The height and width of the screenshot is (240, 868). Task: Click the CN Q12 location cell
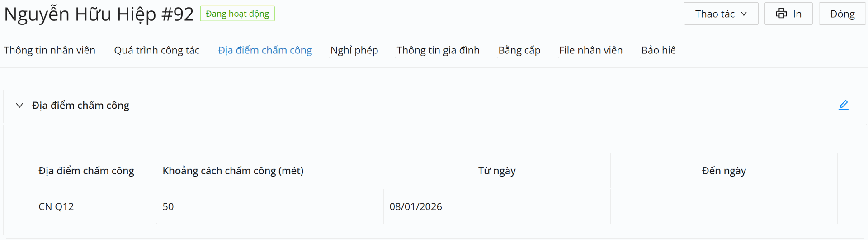(x=56, y=206)
